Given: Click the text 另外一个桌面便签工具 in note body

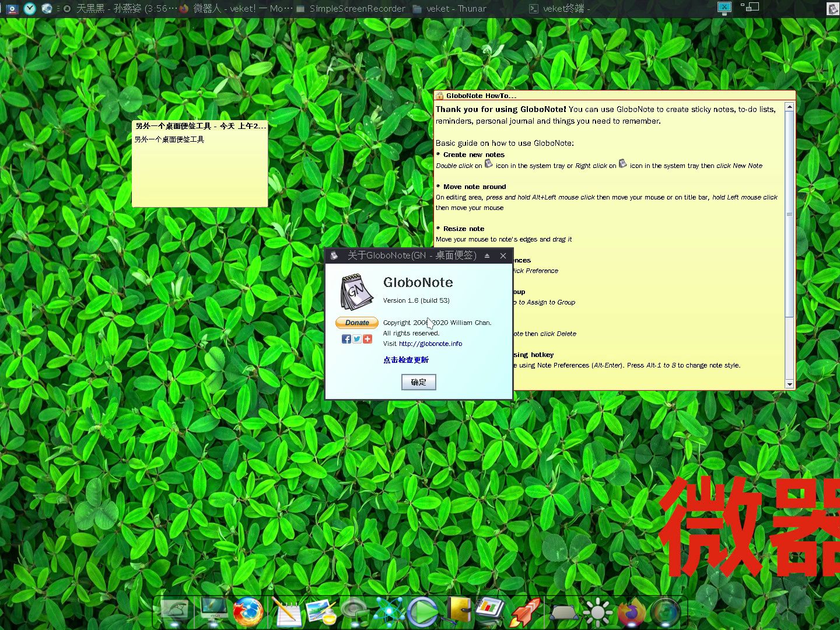Looking at the screenshot, I should click(x=169, y=139).
